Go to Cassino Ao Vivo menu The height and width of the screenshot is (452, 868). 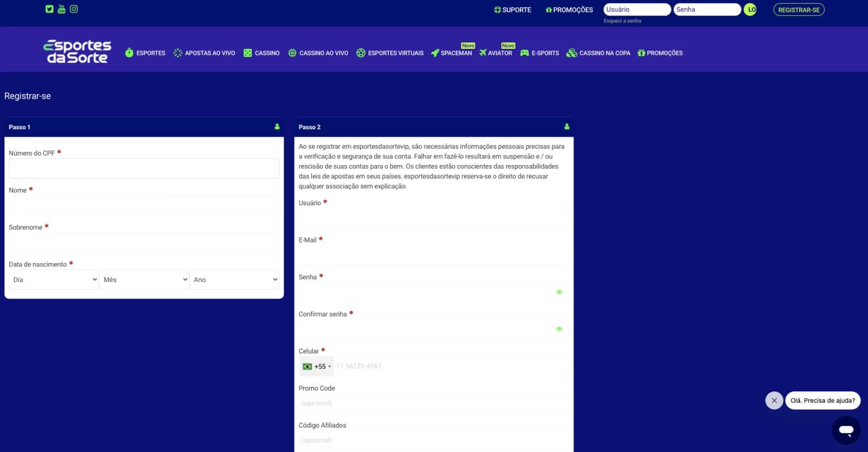click(x=318, y=53)
